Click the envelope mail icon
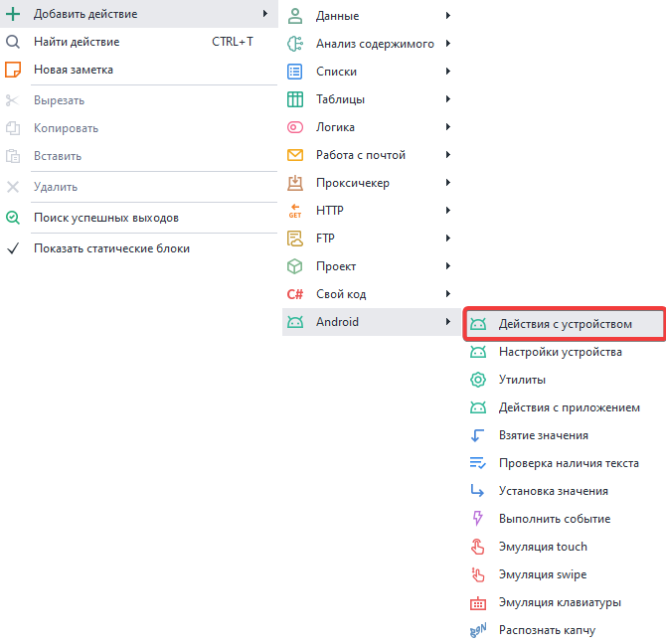Viewport: 666px width, 644px height. [x=295, y=155]
